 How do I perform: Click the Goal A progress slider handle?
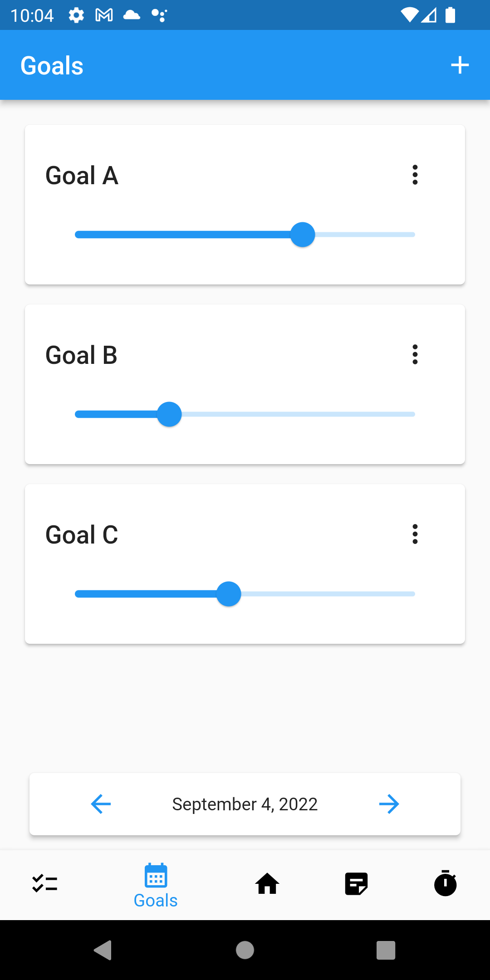pyautogui.click(x=303, y=235)
